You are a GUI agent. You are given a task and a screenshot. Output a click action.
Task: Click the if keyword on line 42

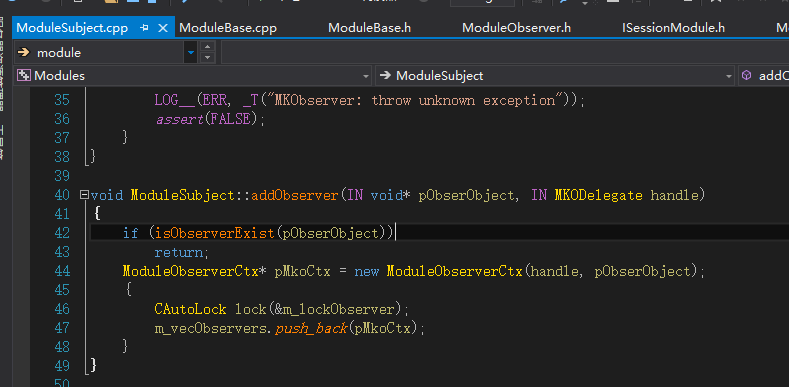(x=130, y=233)
